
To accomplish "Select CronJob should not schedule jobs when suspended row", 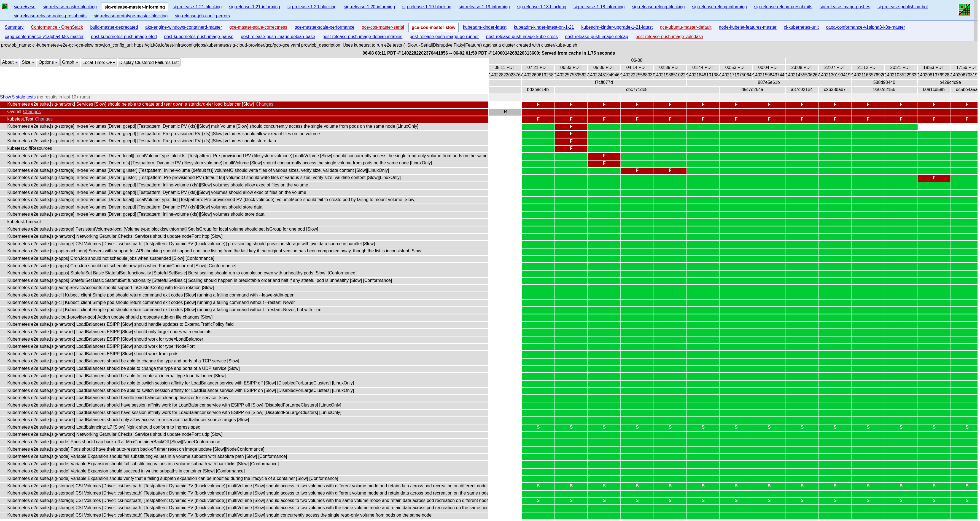I will pos(244,259).
